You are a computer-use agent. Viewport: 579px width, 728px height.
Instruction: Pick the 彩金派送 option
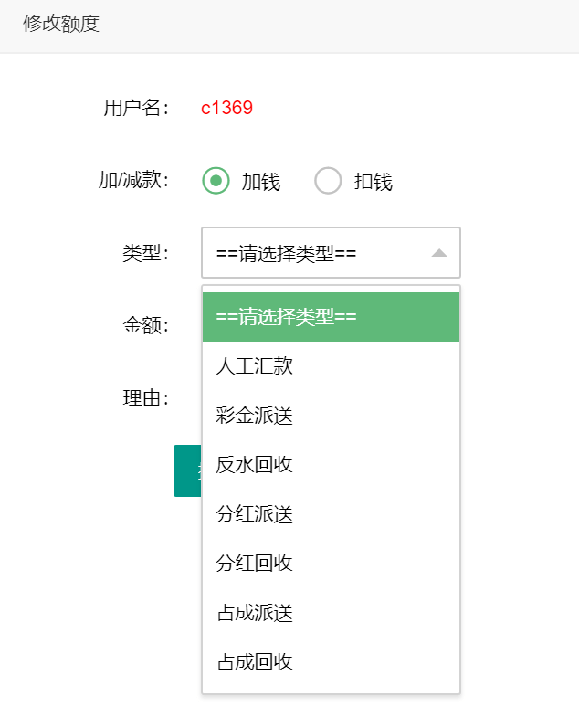click(x=255, y=416)
